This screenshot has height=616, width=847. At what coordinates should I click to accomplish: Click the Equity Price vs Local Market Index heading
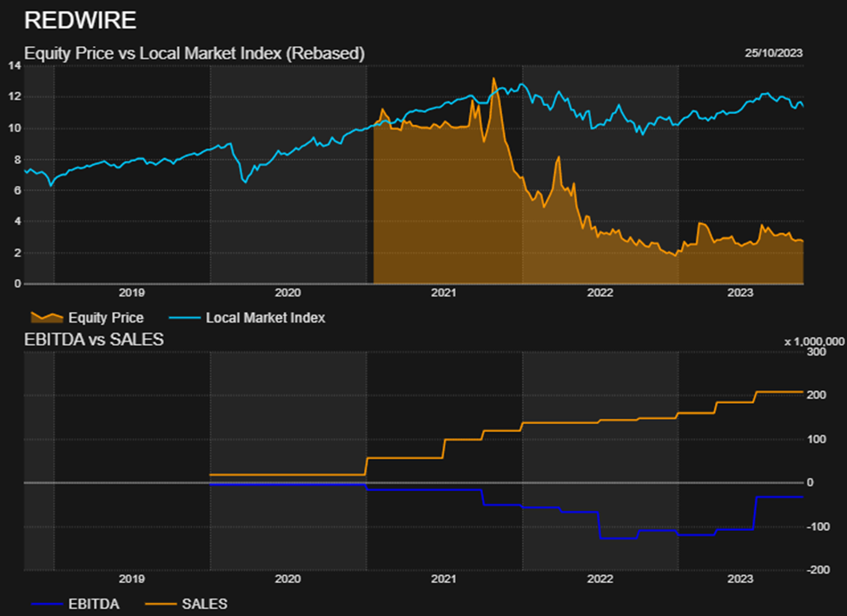pos(194,53)
